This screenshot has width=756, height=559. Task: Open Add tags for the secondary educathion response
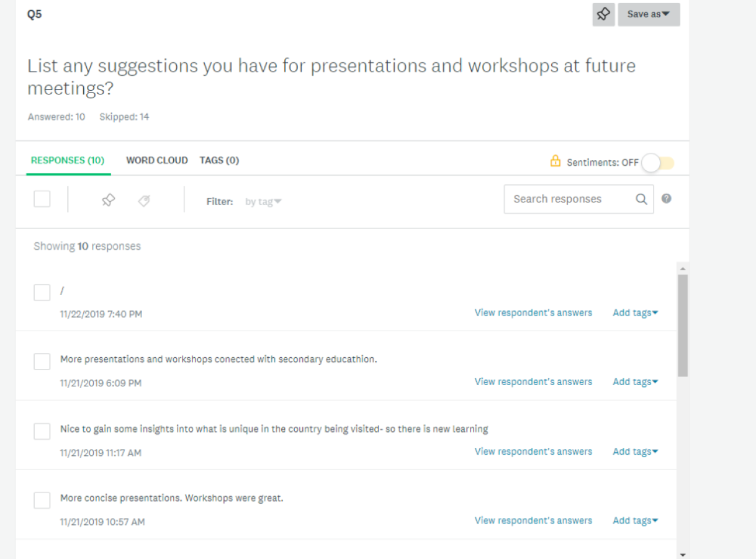[636, 381]
